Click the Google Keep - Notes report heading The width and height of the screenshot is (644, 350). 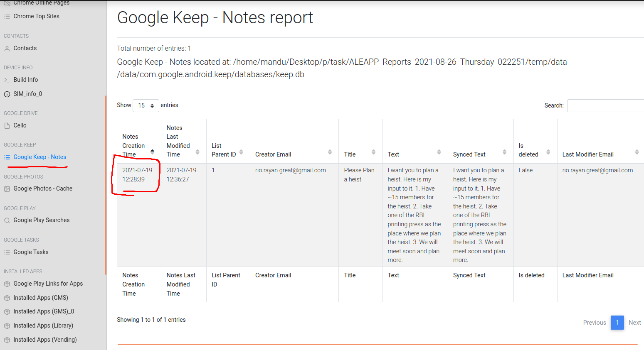pos(215,18)
